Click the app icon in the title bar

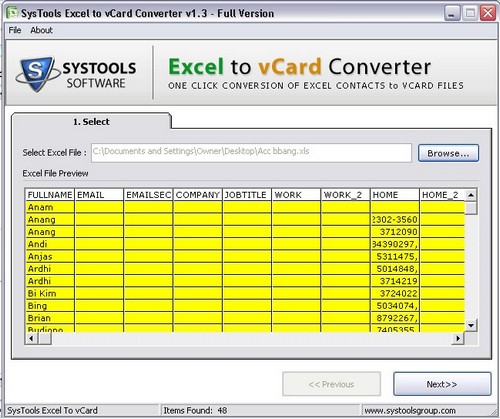pos(13,13)
